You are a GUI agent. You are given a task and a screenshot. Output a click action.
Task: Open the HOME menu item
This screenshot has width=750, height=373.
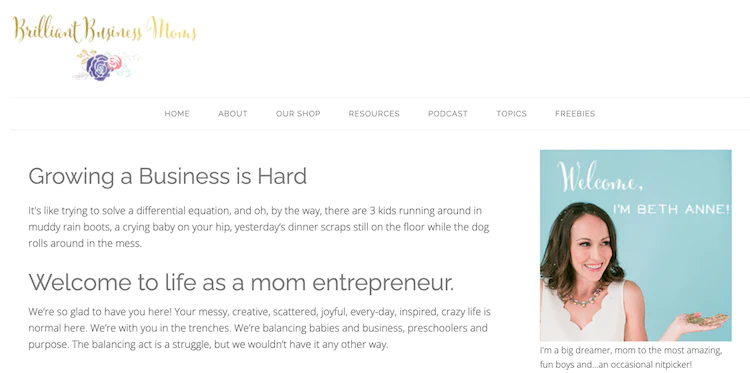[177, 114]
